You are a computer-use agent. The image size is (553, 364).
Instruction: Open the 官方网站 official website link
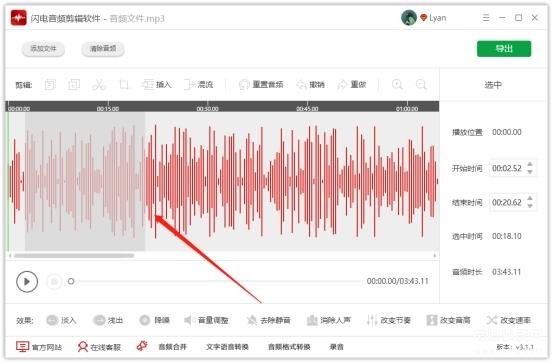tap(39, 347)
